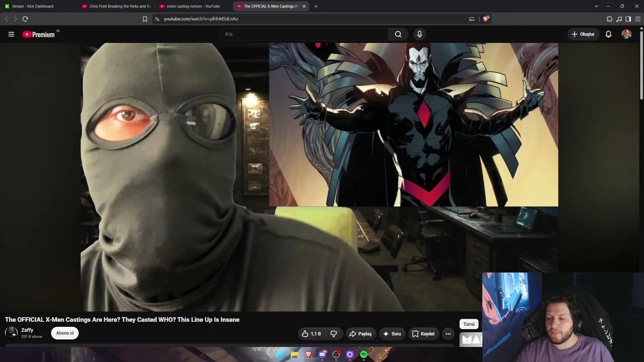Save the video with Kaydet
The width and height of the screenshot is (644, 362).
coord(423,334)
